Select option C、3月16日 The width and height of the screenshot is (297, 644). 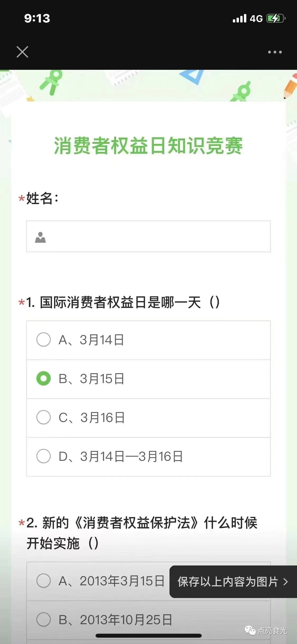[44, 417]
